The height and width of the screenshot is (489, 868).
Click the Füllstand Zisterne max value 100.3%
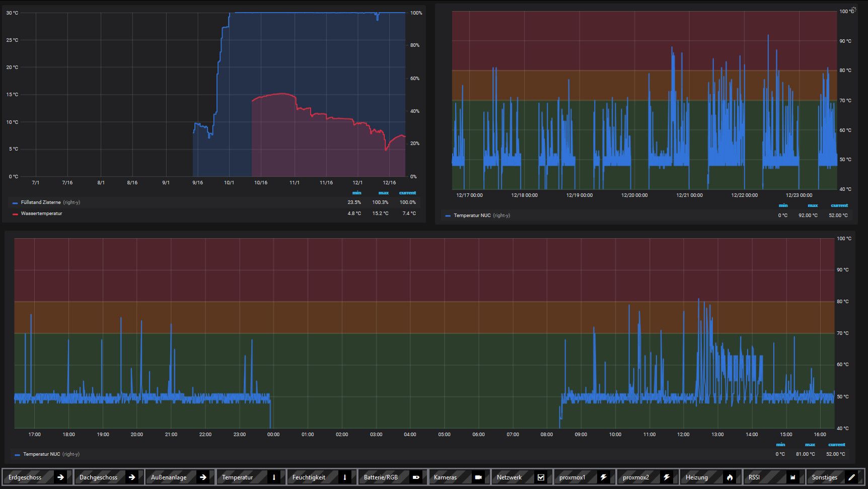(x=380, y=202)
